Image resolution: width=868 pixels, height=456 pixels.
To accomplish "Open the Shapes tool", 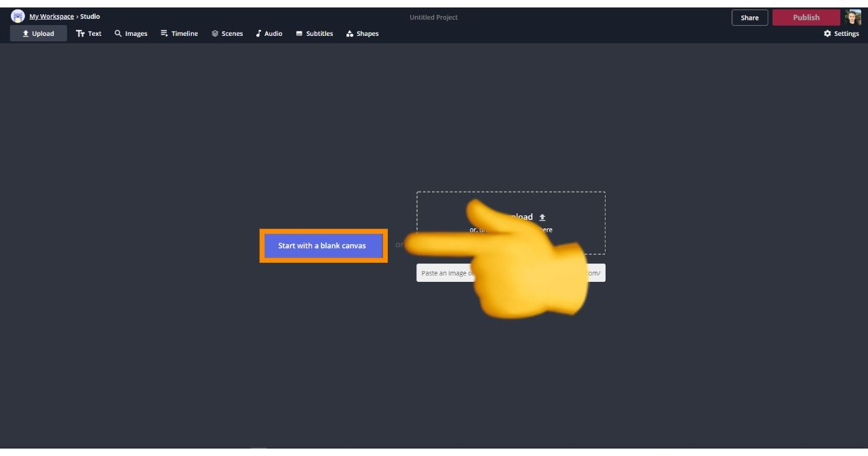I will click(x=362, y=34).
